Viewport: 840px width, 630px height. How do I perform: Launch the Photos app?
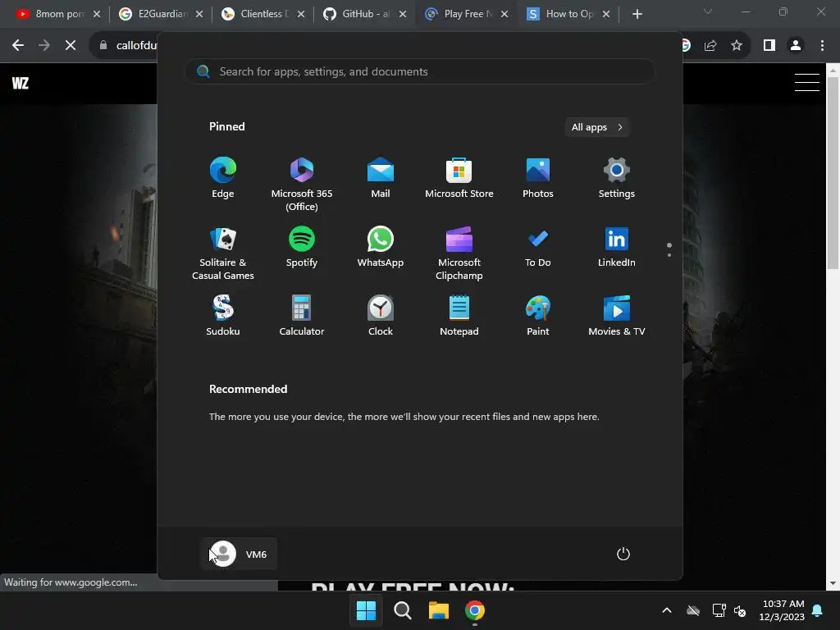tap(538, 179)
